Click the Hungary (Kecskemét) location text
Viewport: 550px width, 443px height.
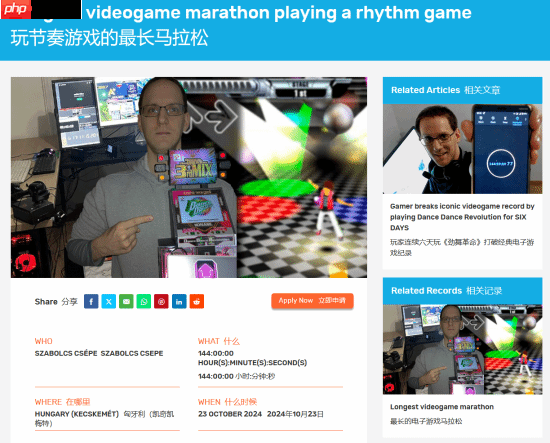pyautogui.click(x=77, y=414)
